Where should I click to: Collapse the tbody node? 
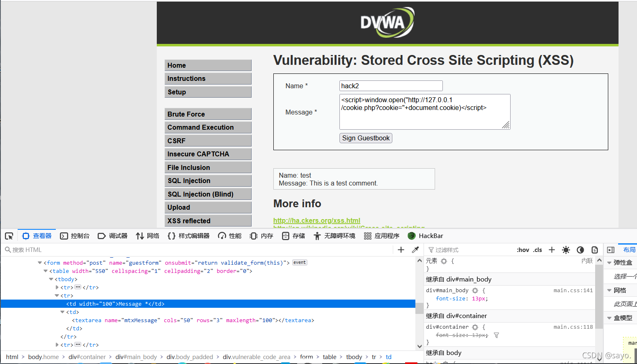(51, 279)
